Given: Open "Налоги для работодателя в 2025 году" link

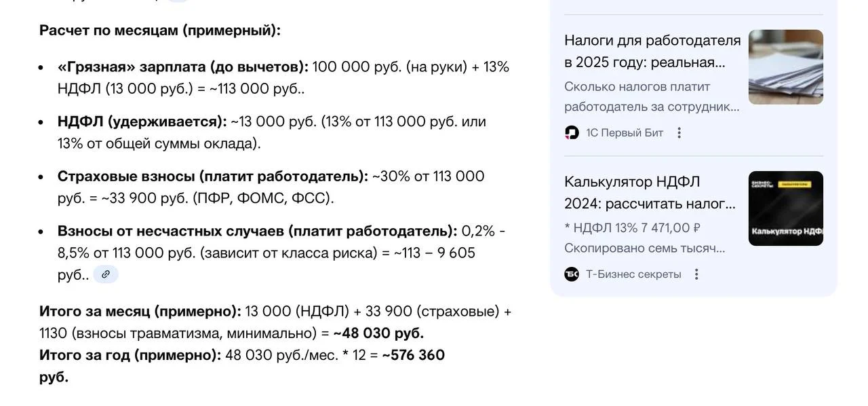Looking at the screenshot, I should point(652,52).
